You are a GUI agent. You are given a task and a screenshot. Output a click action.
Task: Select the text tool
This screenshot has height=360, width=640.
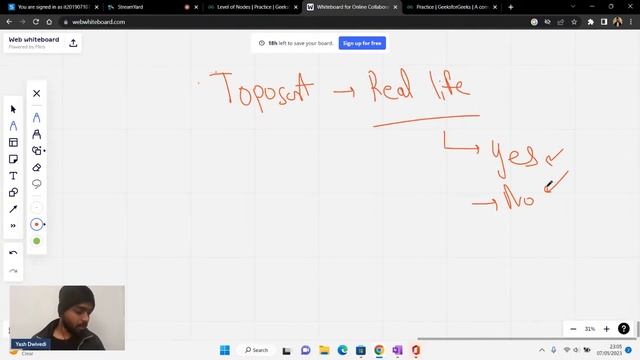(x=13, y=176)
